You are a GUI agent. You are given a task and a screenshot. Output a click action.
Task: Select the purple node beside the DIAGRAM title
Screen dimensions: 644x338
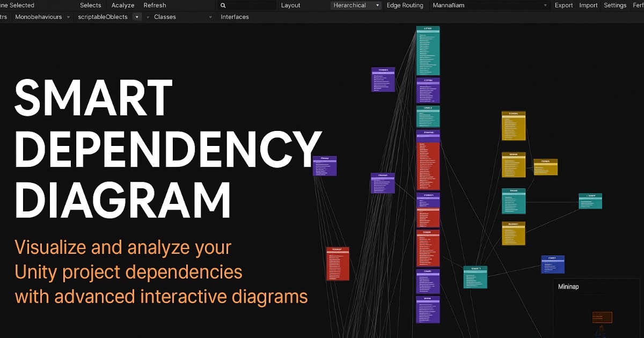click(325, 166)
